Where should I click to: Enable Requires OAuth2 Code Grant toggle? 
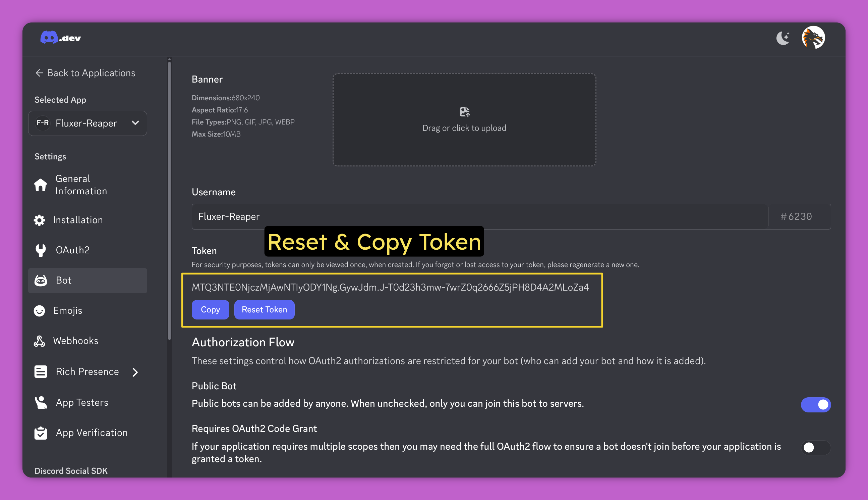tap(816, 448)
